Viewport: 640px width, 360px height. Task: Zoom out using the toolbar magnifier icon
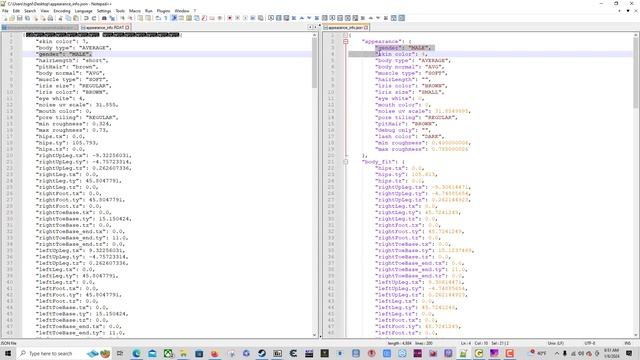point(130,18)
